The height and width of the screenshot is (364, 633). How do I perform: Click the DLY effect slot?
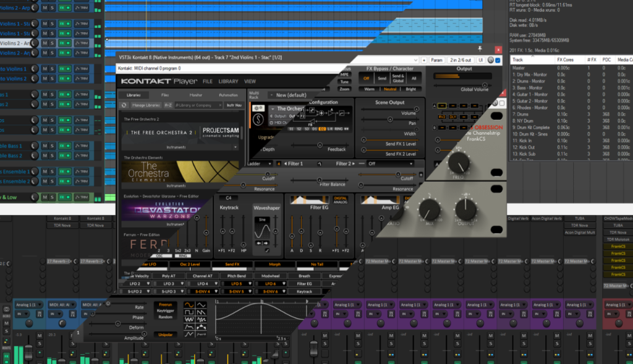[x=453, y=117]
